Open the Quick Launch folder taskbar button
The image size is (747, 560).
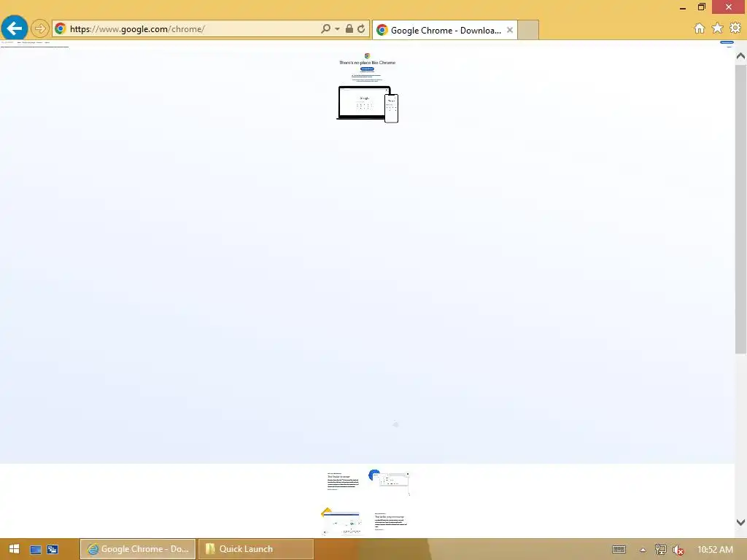click(256, 549)
